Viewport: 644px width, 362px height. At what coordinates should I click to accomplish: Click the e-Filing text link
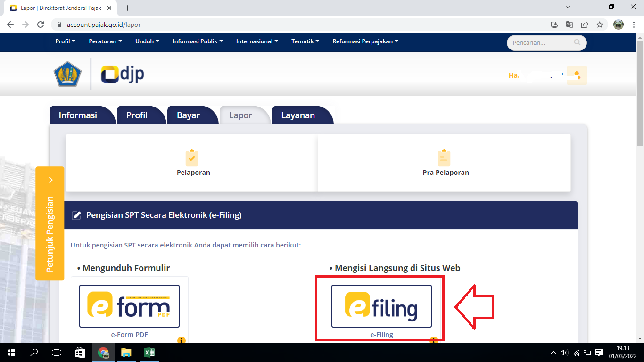click(x=381, y=335)
